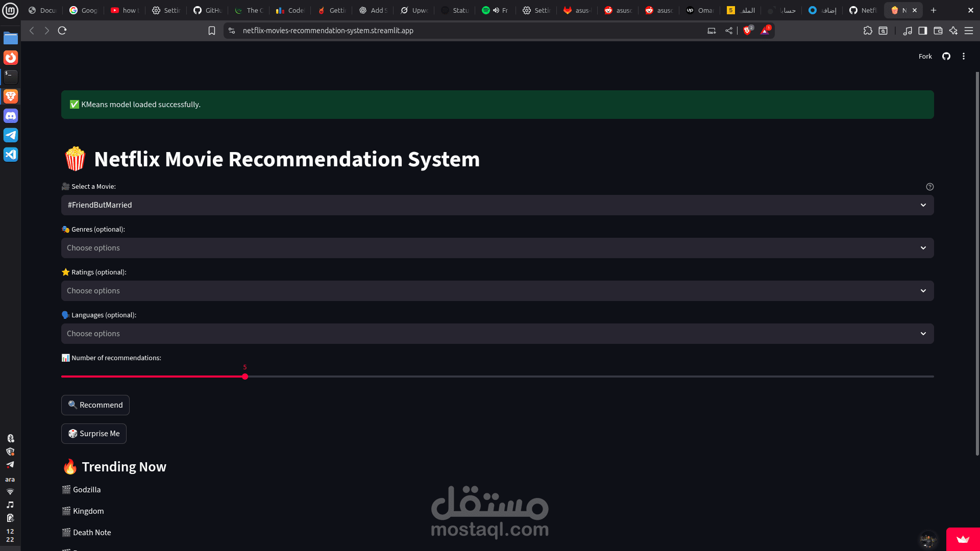The image size is (980, 551).
Task: Expand the Ratings options dropdown
Action: (x=498, y=291)
